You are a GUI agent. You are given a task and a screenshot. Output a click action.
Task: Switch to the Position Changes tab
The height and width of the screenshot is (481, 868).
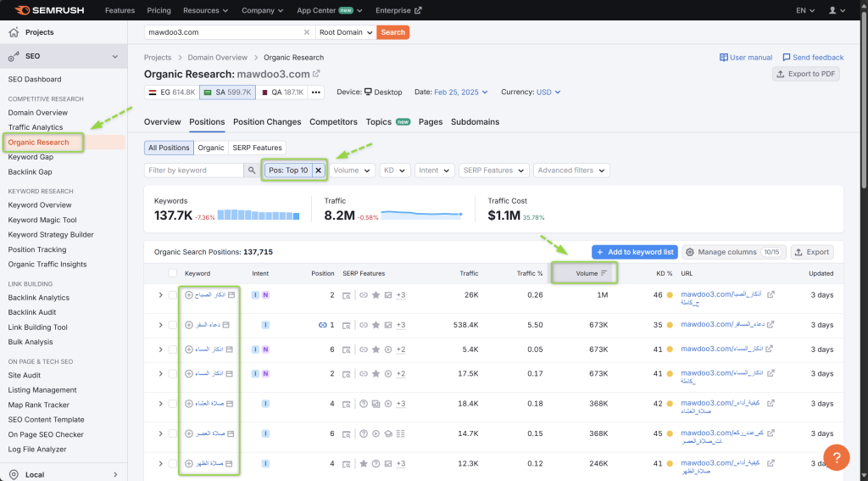(x=267, y=122)
